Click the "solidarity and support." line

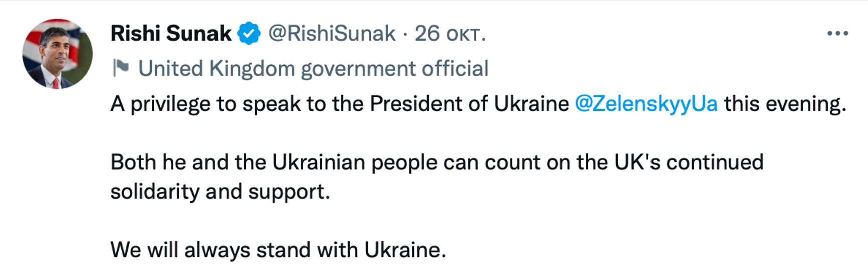pos(220,191)
